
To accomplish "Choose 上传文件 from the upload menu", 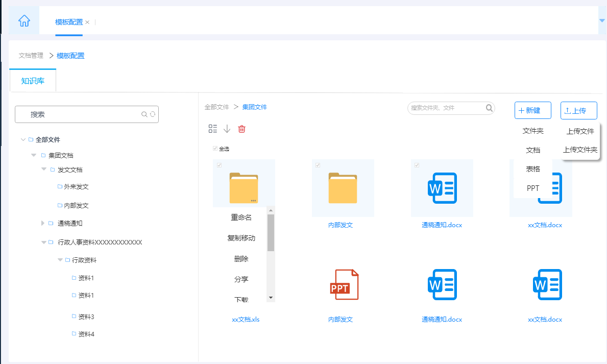I will pos(580,131).
